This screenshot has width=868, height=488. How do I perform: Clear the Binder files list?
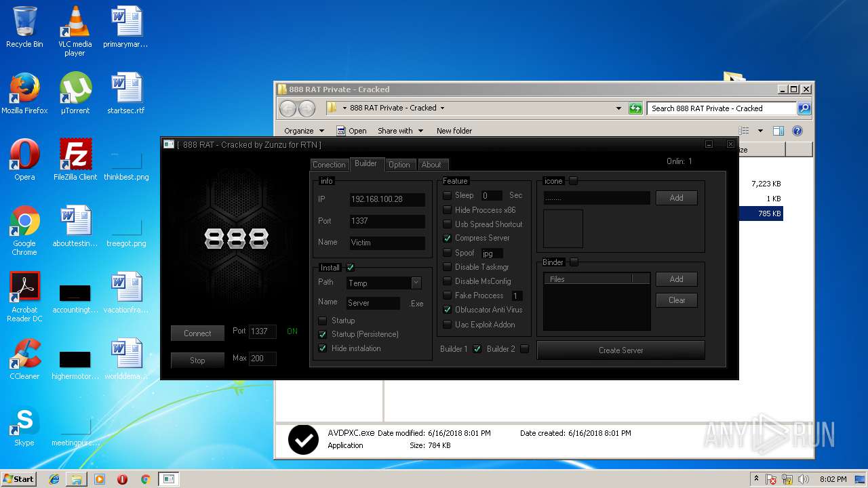point(676,300)
